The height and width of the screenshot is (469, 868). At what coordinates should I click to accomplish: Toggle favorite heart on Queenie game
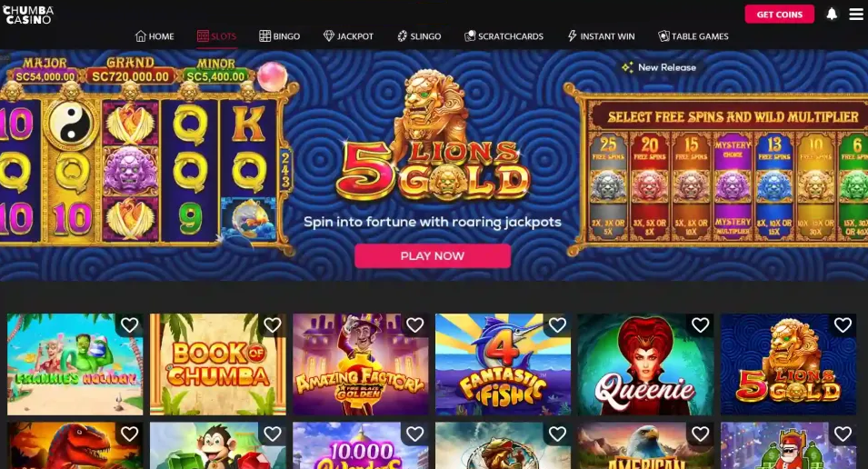[x=700, y=325]
